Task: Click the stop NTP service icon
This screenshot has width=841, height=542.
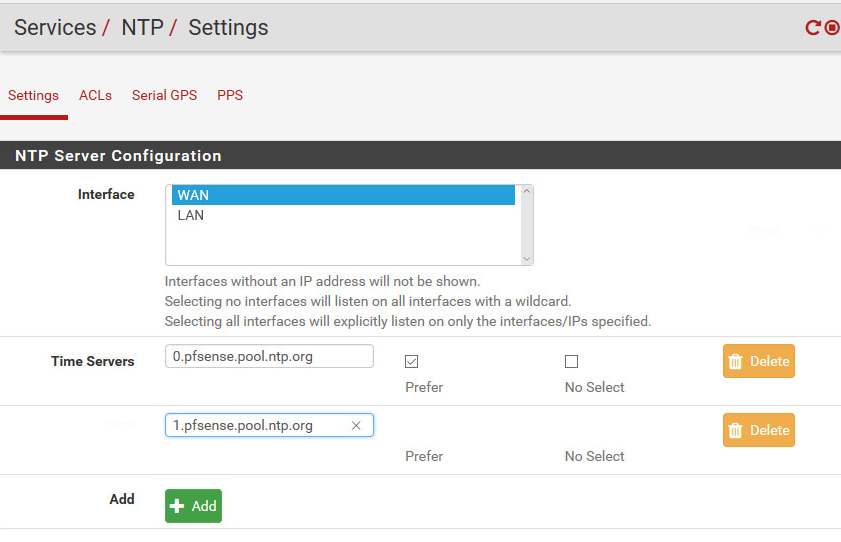Action: coord(832,28)
